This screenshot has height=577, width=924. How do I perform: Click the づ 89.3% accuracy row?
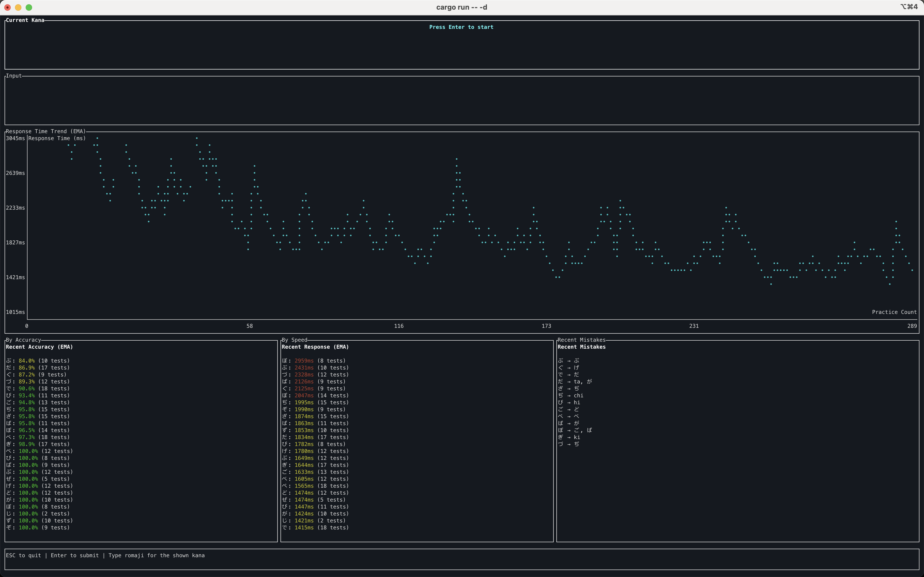pos(38,382)
